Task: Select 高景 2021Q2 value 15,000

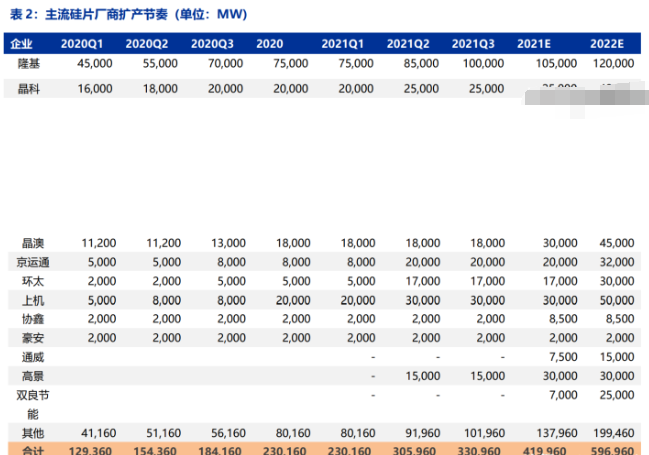Action: [423, 376]
